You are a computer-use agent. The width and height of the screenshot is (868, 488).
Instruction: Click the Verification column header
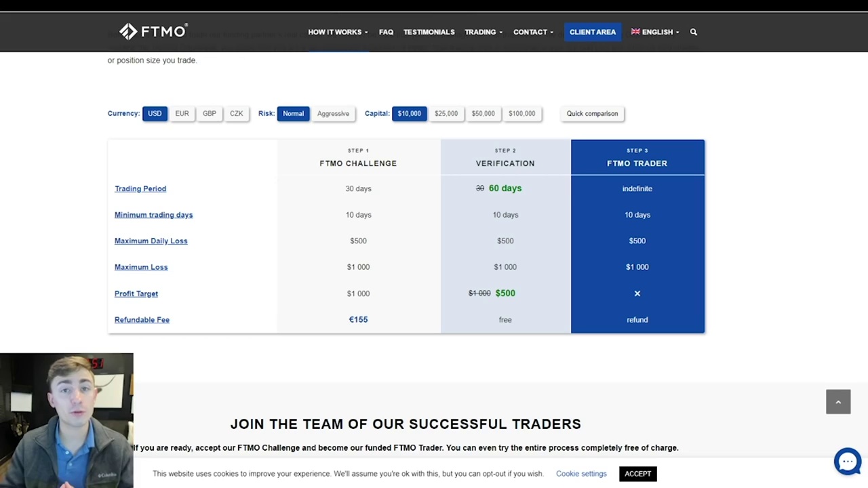pos(505,158)
